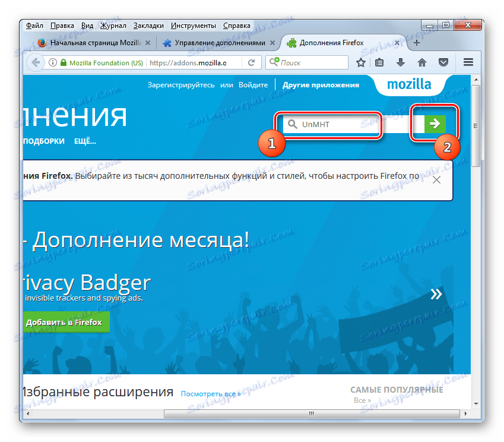Click horizontal scrollbar left arrow

[28, 413]
